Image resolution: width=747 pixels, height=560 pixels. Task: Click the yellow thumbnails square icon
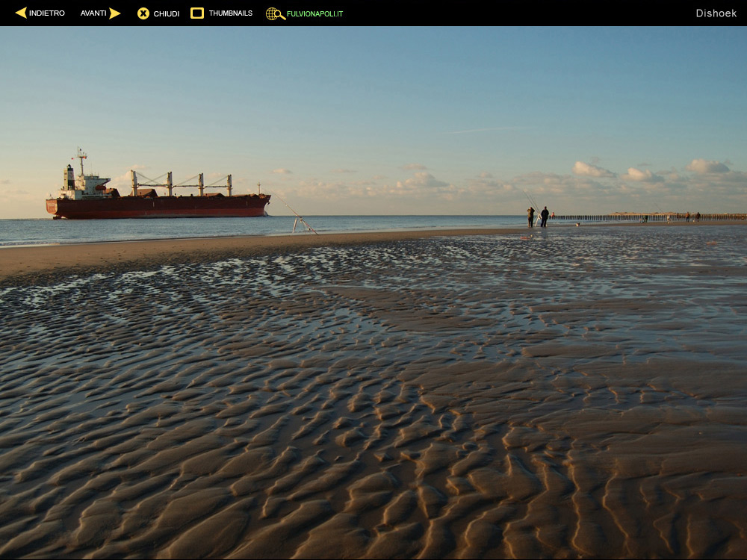(197, 13)
